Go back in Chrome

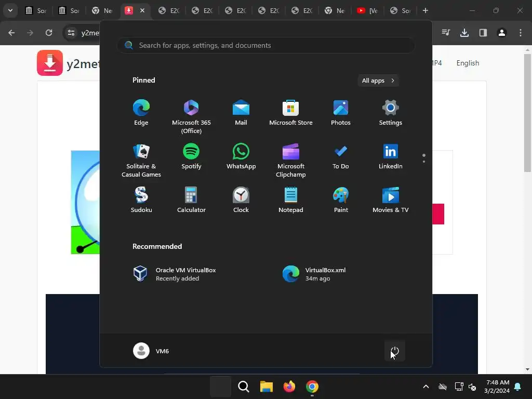pos(11,33)
